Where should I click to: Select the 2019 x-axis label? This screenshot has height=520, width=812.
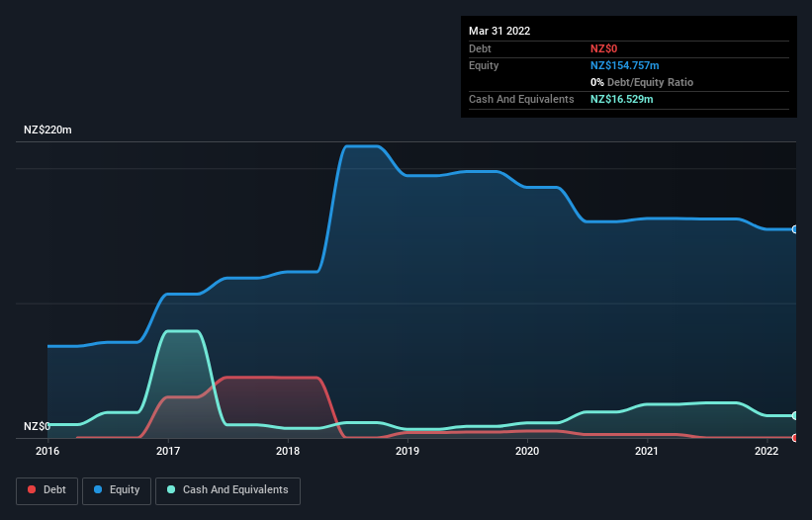407,451
